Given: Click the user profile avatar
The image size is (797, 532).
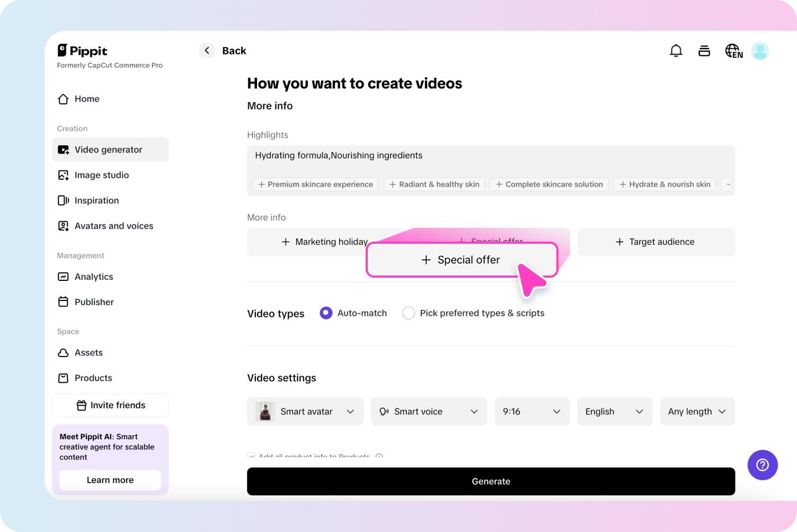Looking at the screenshot, I should (x=760, y=51).
